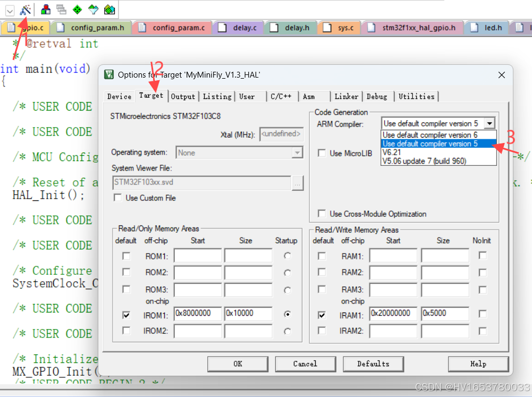Click the Defaults button
Screen dimensions: 532x397
pyautogui.click(x=373, y=364)
